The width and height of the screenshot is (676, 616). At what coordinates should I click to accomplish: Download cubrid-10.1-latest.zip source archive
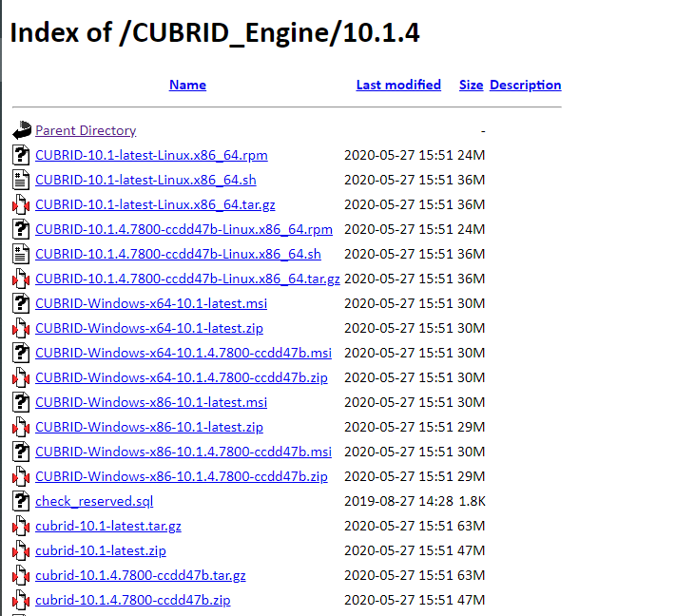point(101,551)
